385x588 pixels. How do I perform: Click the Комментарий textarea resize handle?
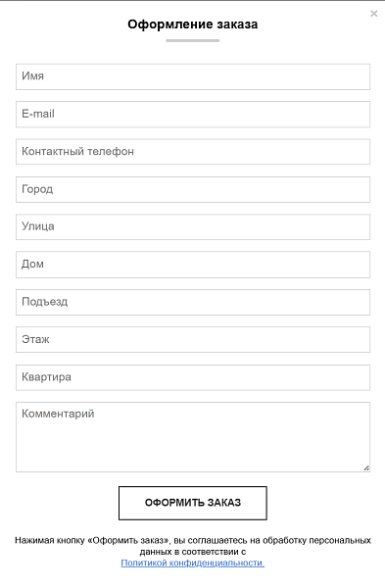(366, 468)
